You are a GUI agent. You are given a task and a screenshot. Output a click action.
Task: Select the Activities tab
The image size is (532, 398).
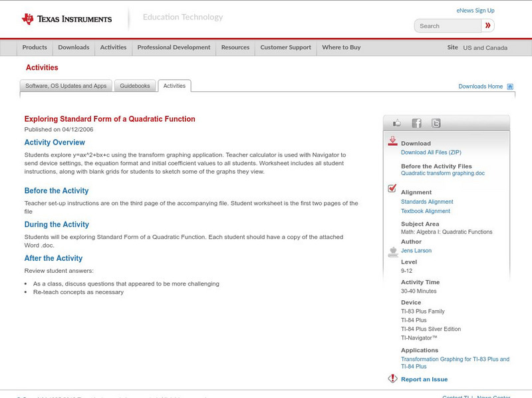174,86
